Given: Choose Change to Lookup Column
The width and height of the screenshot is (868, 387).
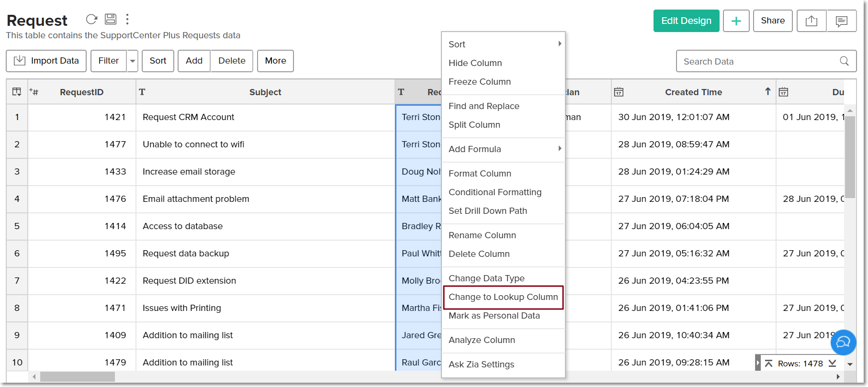Looking at the screenshot, I should click(x=503, y=297).
